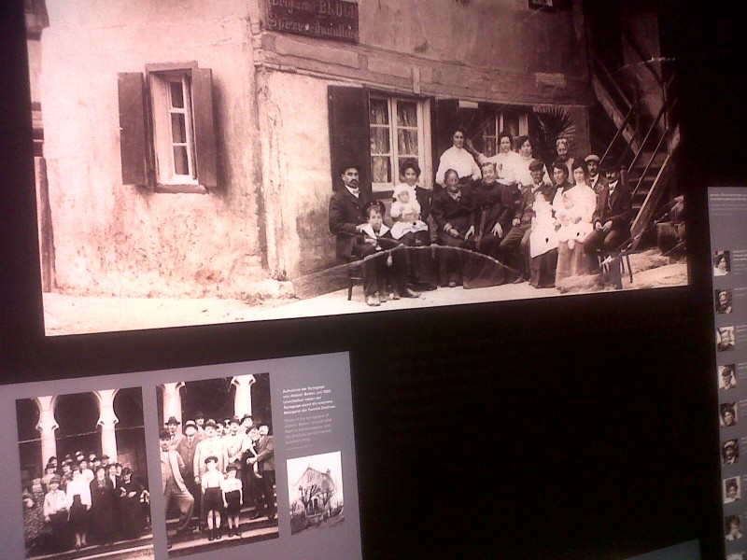Open the small synagogue building photo
The width and height of the screenshot is (747, 560).
pyautogui.click(x=315, y=493)
